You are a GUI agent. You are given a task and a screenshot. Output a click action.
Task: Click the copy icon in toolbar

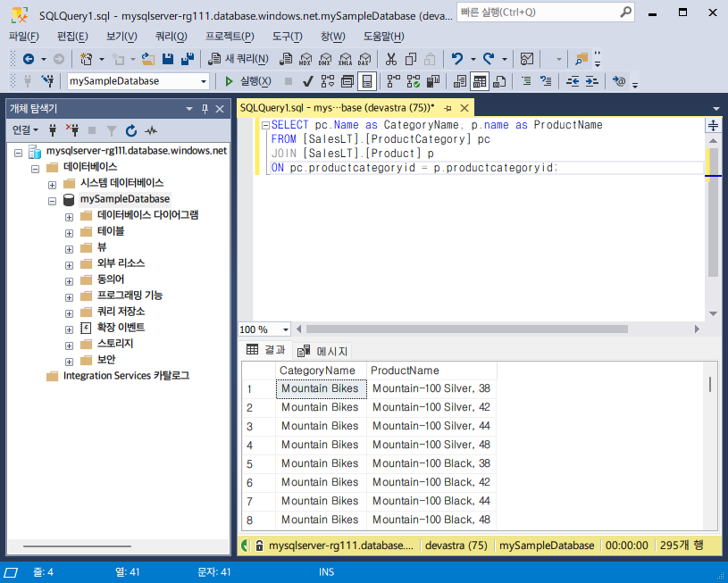point(410,59)
